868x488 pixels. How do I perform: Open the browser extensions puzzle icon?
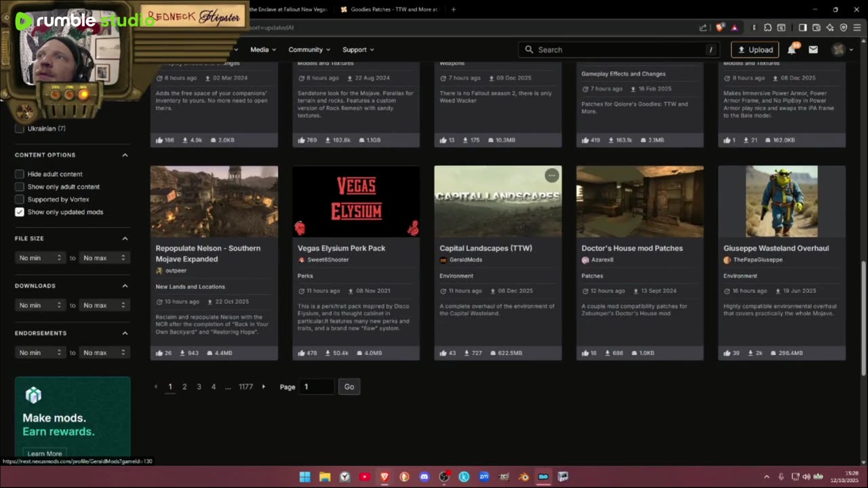768,28
